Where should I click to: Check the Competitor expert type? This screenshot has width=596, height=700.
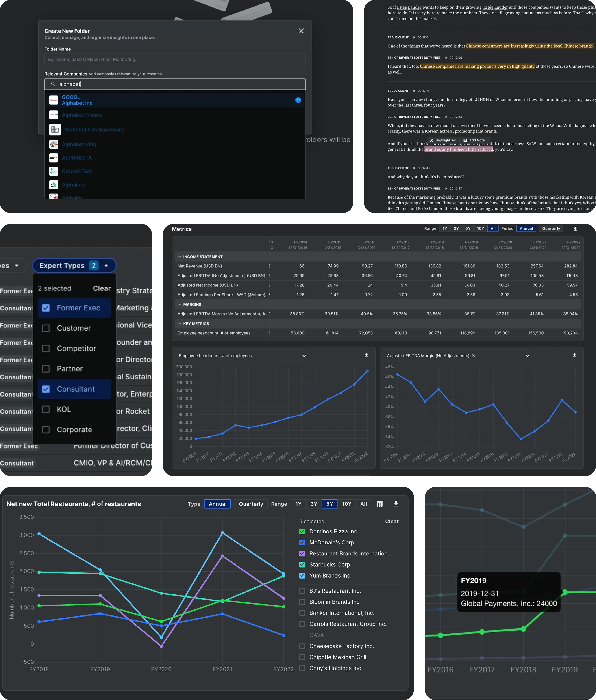(46, 348)
